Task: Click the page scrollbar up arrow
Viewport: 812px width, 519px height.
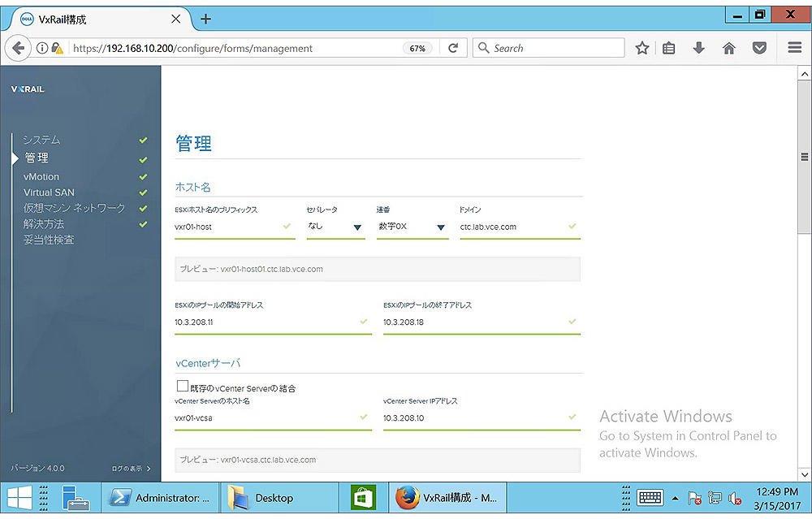Action: (x=804, y=74)
